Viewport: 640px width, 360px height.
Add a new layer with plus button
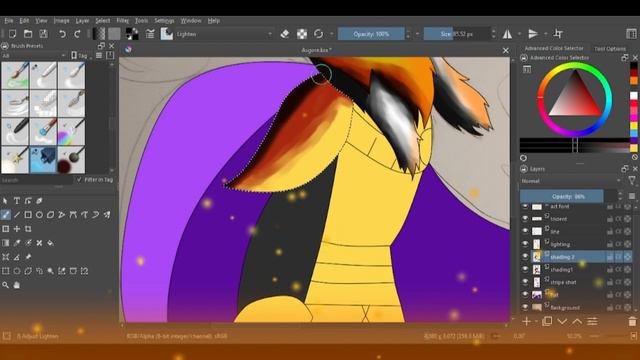(526, 322)
